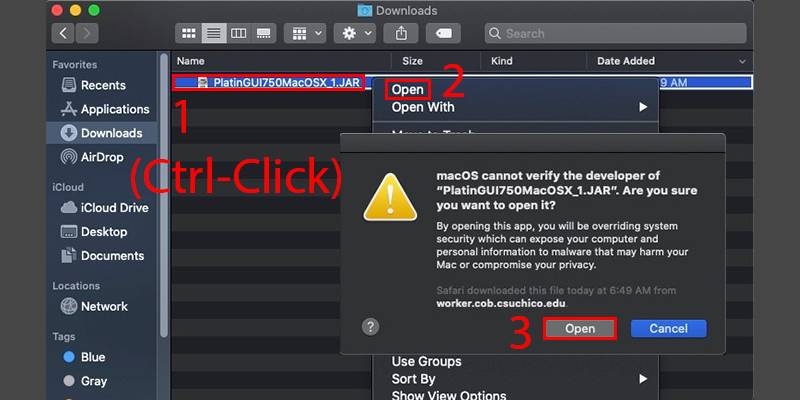Open Applications in the sidebar
This screenshot has width=800, height=400.
point(101,109)
